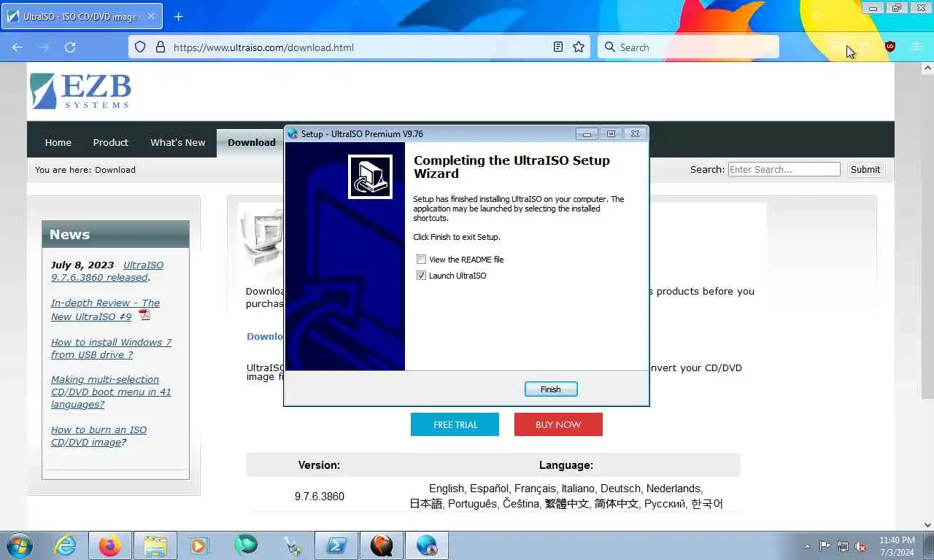Switch to Firefox in the taskbar
Image resolution: width=934 pixels, height=560 pixels.
click(x=110, y=545)
